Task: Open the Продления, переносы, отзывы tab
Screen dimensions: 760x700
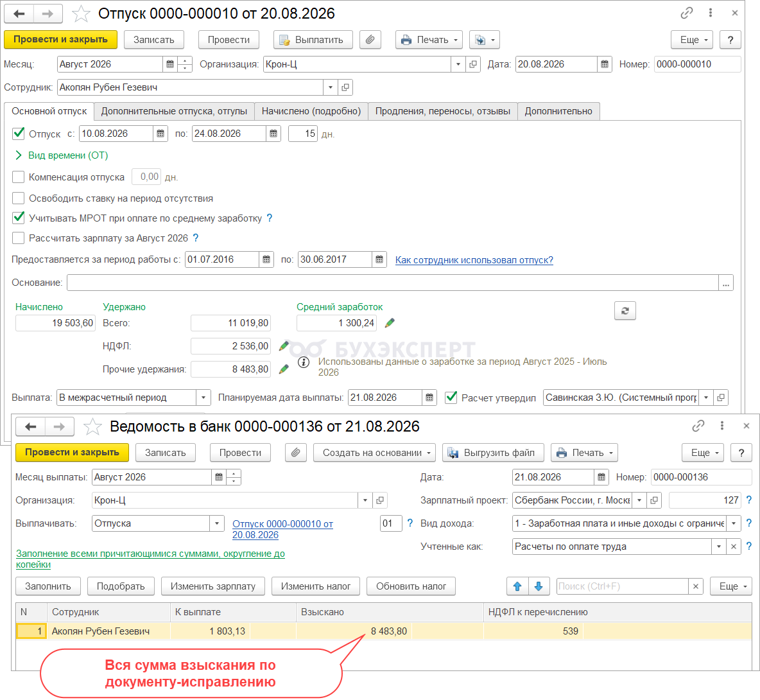Action: tap(442, 111)
